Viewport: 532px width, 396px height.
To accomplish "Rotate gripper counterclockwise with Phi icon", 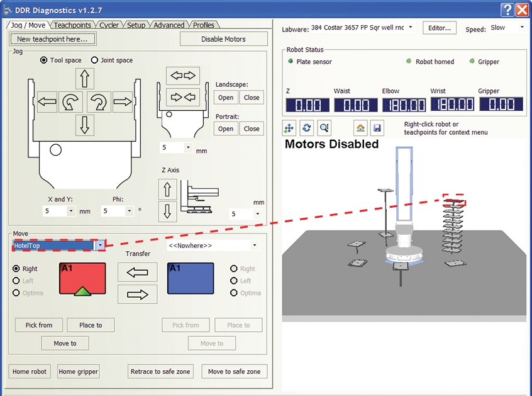I will 71,101.
